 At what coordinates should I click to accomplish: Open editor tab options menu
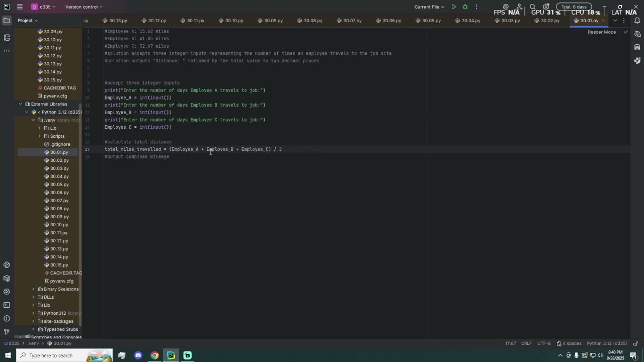(x=624, y=21)
